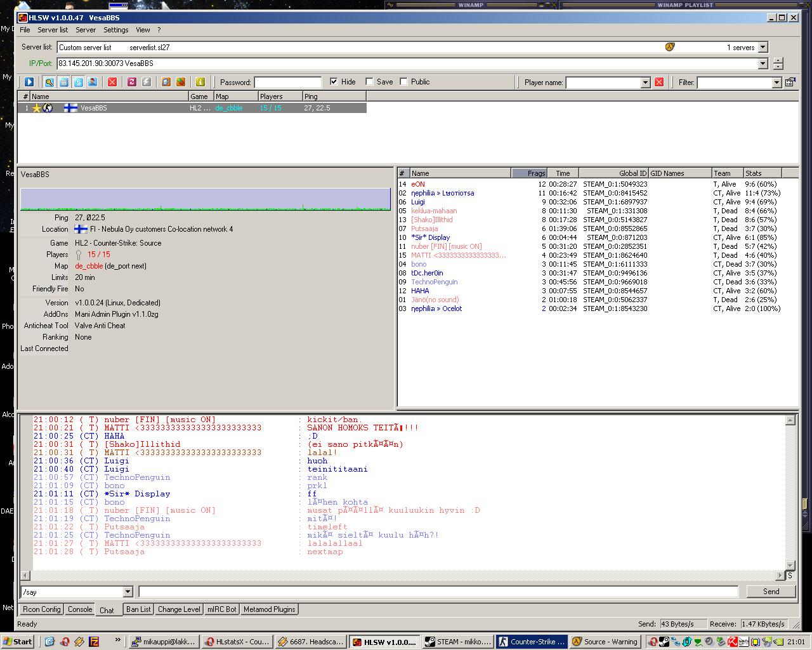Click the Internet Explorer quick launch icon
Screen dimensions: 812x650
coord(49,642)
